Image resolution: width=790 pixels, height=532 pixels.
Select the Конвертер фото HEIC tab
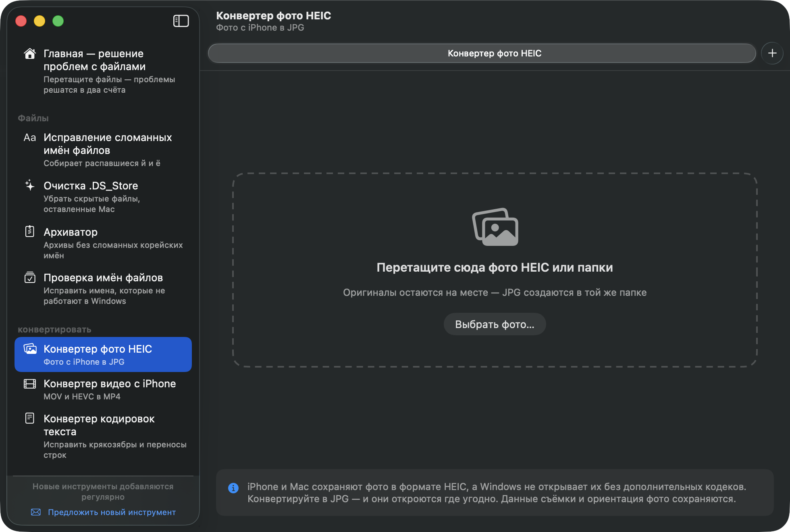click(482, 53)
